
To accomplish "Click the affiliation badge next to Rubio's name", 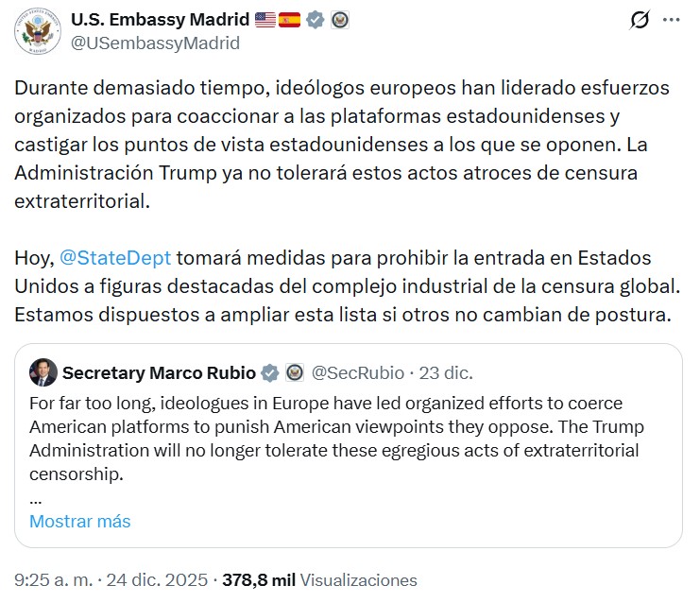I will (294, 372).
